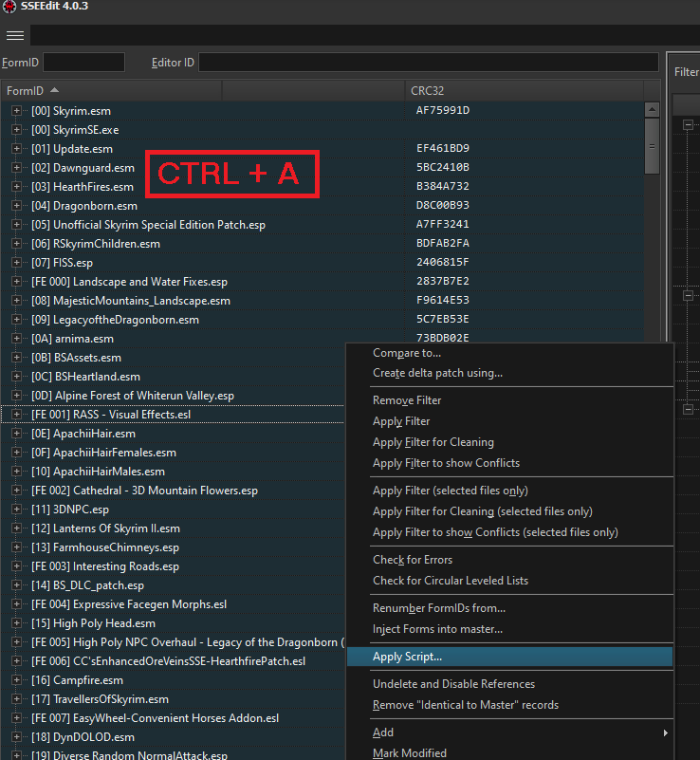
Task: Click the plugin list scrollbar thumb
Action: coord(652,146)
